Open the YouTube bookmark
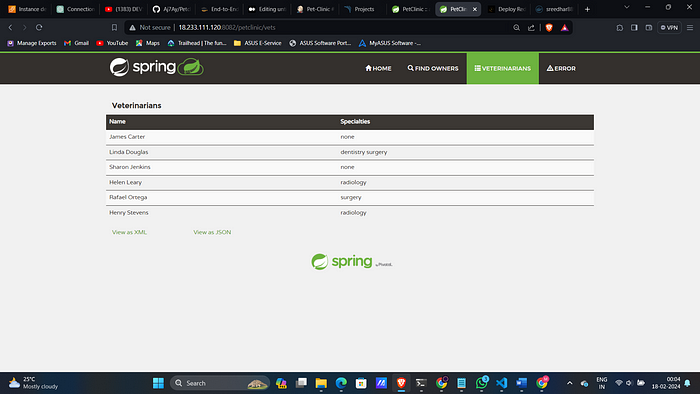700x394 pixels. 112,43
